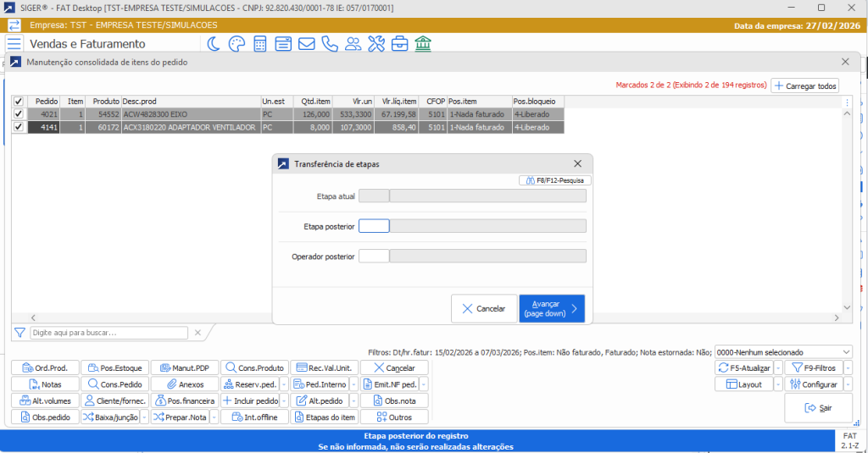
Task: Expand the Emit.NF ped. dropdown arrow
Action: [x=424, y=384]
